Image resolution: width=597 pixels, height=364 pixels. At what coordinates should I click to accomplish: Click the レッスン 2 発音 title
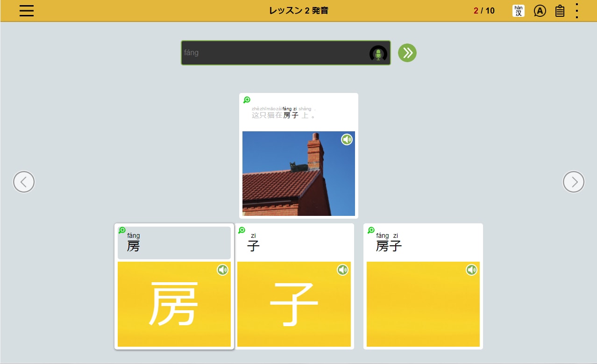click(x=298, y=10)
